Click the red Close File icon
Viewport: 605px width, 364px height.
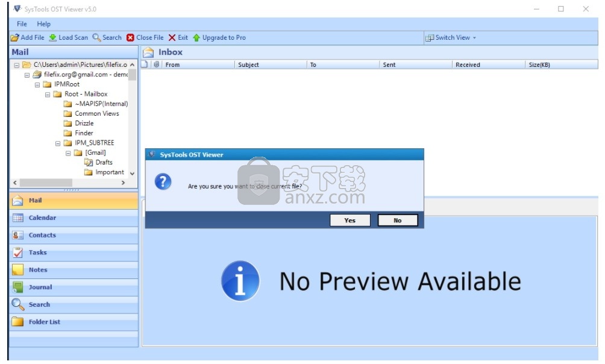point(130,38)
